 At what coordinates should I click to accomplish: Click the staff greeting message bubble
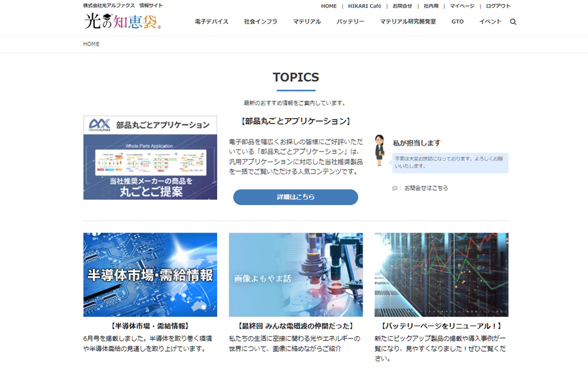pyautogui.click(x=450, y=163)
